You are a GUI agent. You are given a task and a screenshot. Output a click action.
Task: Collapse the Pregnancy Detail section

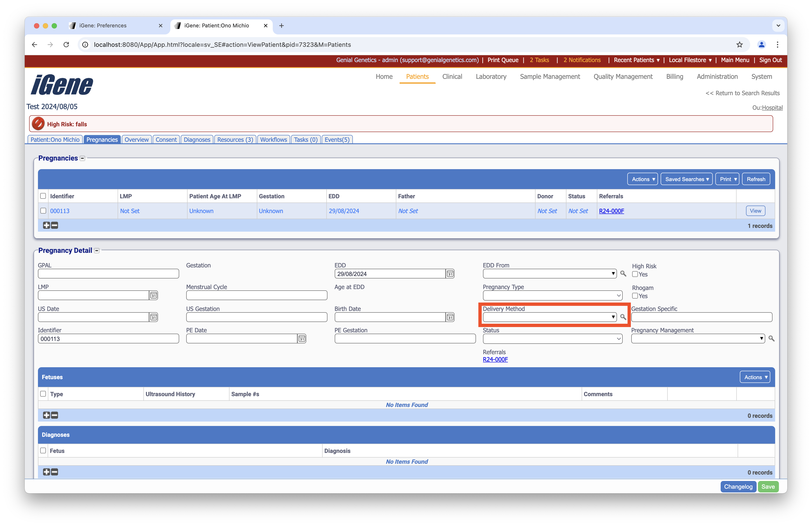[97, 251]
